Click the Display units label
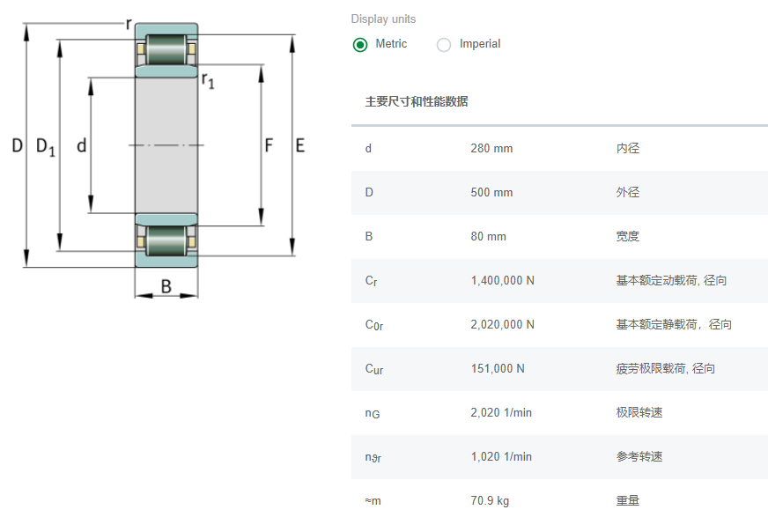This screenshot has height=532, width=768. [x=383, y=19]
